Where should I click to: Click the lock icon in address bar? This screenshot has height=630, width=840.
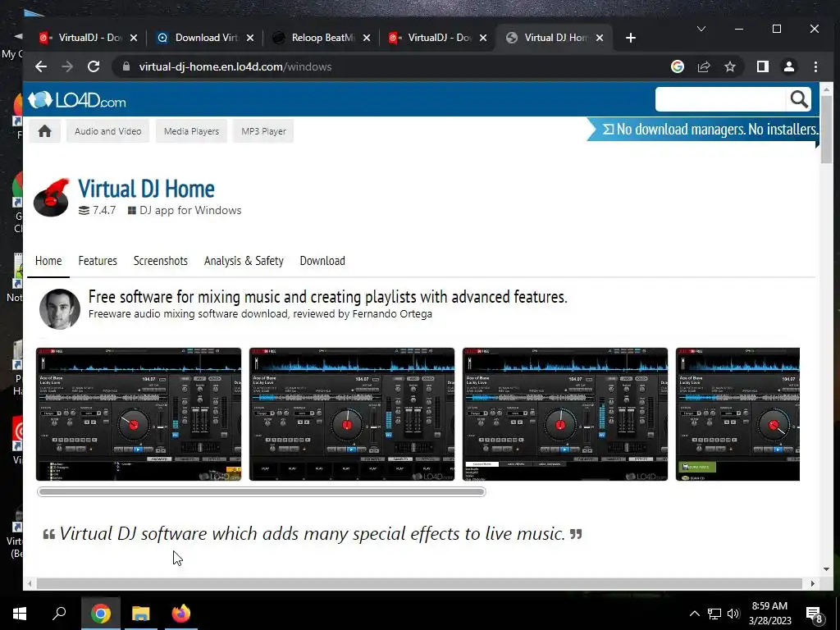[x=126, y=66]
